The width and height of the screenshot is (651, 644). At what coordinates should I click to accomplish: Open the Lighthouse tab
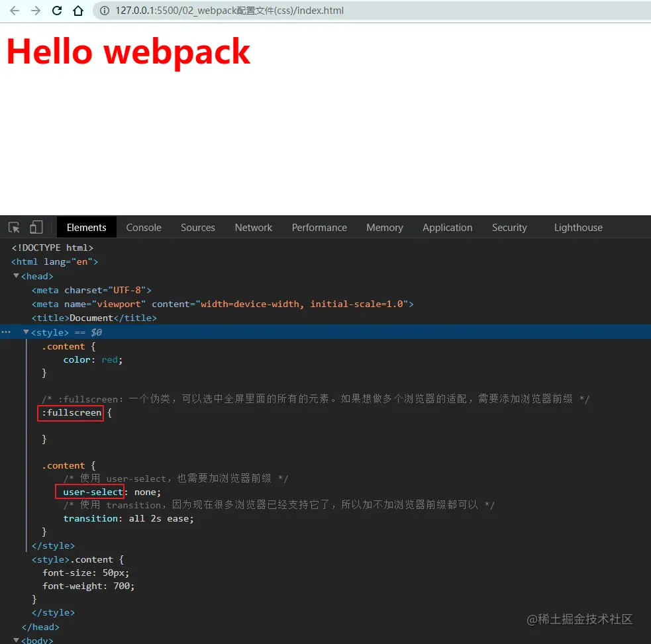(578, 228)
